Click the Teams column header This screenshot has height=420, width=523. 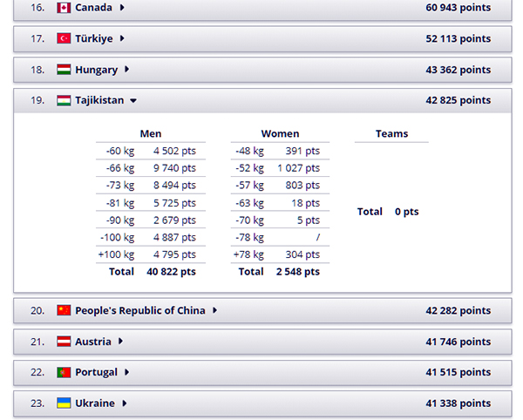pyautogui.click(x=391, y=134)
